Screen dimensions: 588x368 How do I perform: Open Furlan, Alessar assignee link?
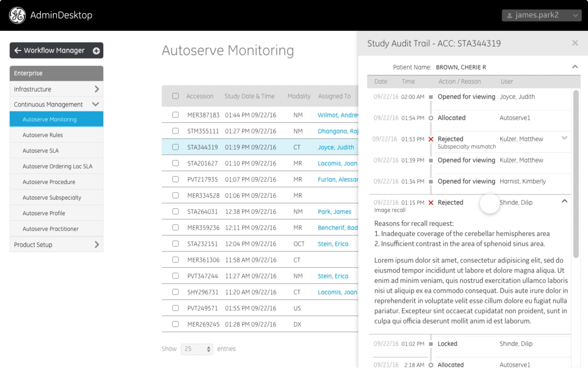pos(338,179)
